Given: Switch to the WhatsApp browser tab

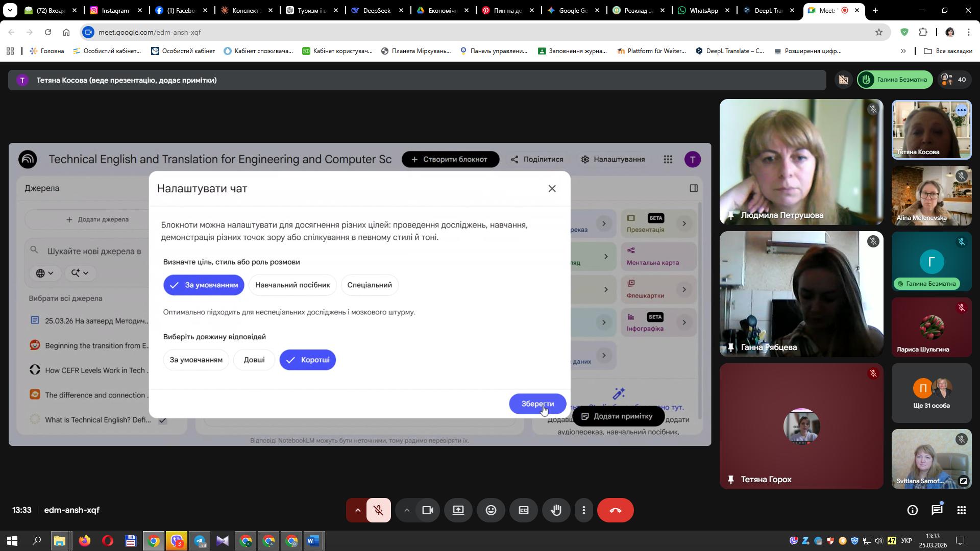Looking at the screenshot, I should point(703,10).
